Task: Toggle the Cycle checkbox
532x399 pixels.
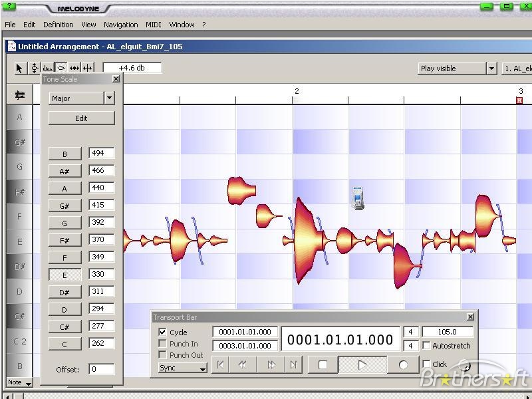Action: coord(162,332)
